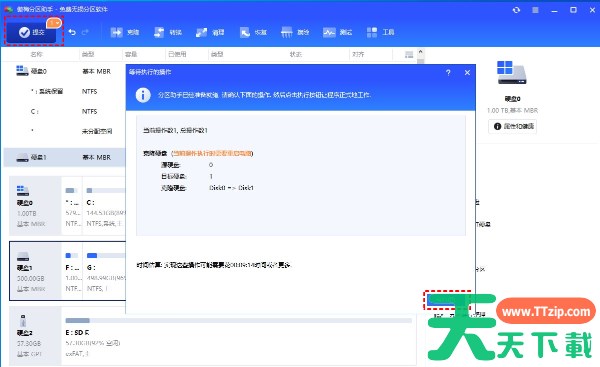Click the estimated time text line
This screenshot has width=600, height=367.
click(x=214, y=265)
